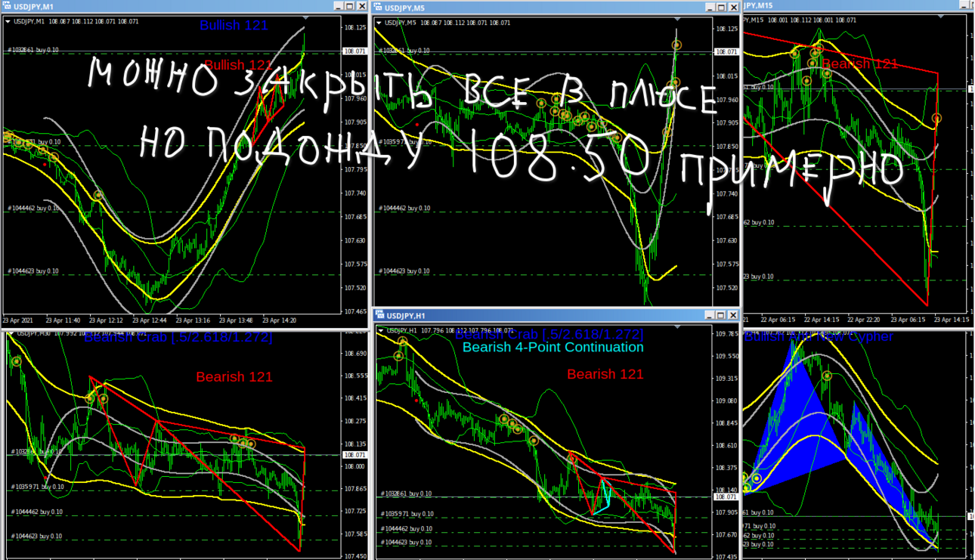Image resolution: width=975 pixels, height=560 pixels.
Task: Grab the chart shift marker on the M5 chart
Action: [x=677, y=17]
